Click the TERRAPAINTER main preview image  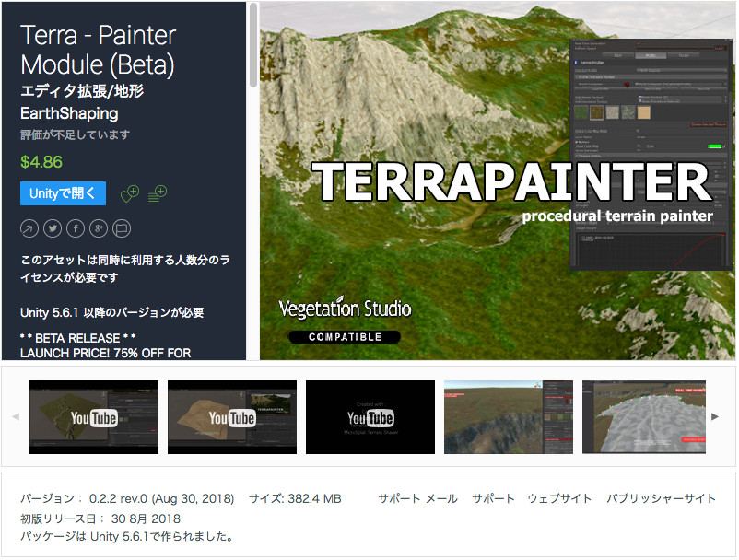pos(498,181)
